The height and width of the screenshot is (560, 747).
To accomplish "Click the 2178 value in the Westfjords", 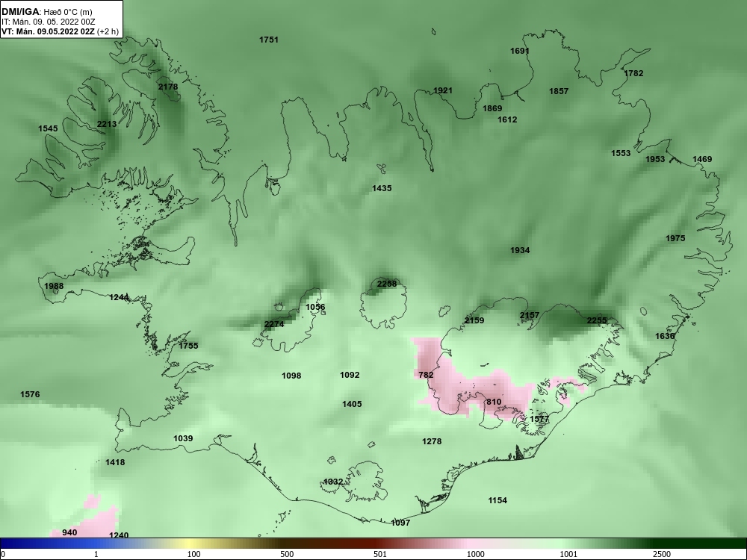I will click(x=168, y=87).
